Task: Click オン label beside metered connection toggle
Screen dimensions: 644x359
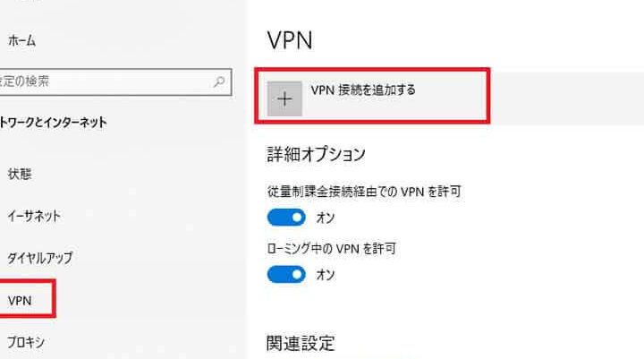Action: tap(326, 218)
